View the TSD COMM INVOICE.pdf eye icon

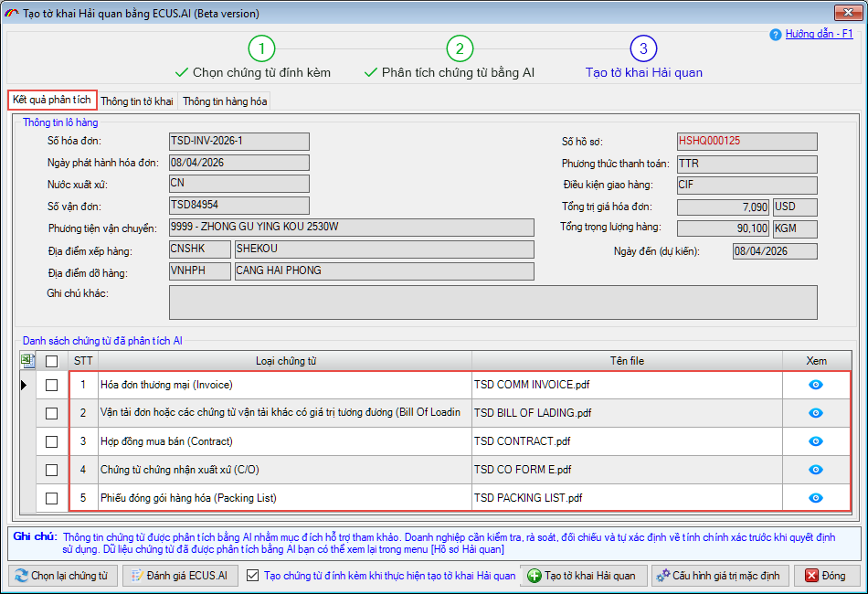click(x=816, y=385)
